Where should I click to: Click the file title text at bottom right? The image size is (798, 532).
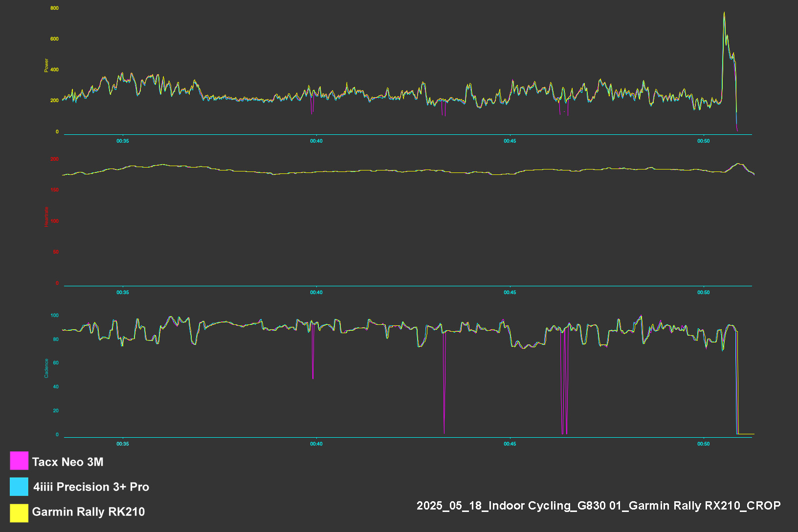tap(598, 505)
